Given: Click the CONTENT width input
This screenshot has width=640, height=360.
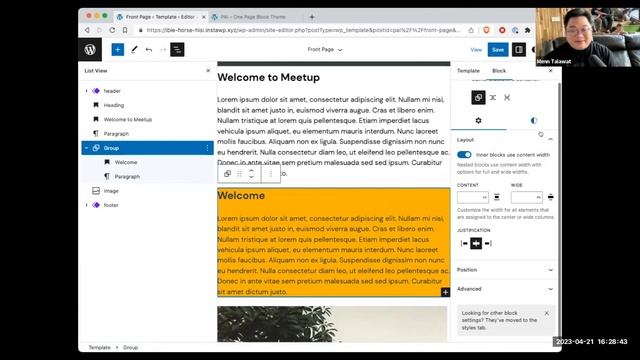Looking at the screenshot, I should 473,198.
